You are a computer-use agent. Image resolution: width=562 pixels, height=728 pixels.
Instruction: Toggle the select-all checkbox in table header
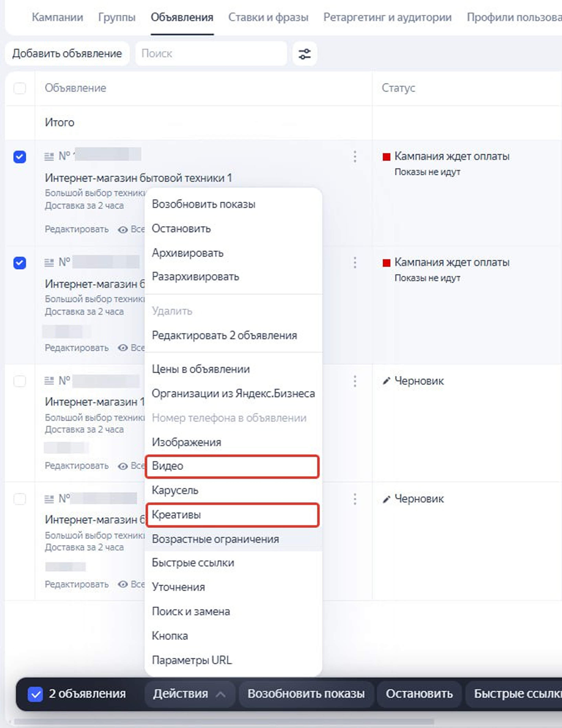point(20,88)
